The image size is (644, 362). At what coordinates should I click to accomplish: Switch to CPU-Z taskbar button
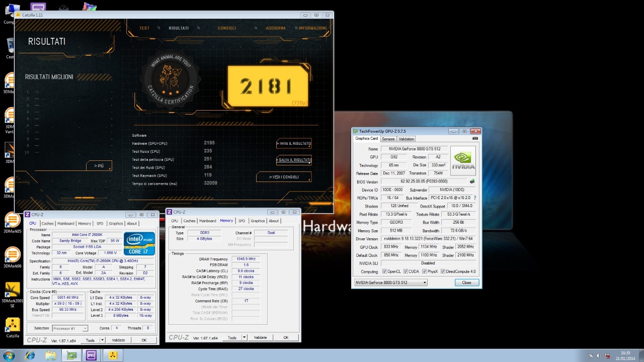[x=92, y=356]
